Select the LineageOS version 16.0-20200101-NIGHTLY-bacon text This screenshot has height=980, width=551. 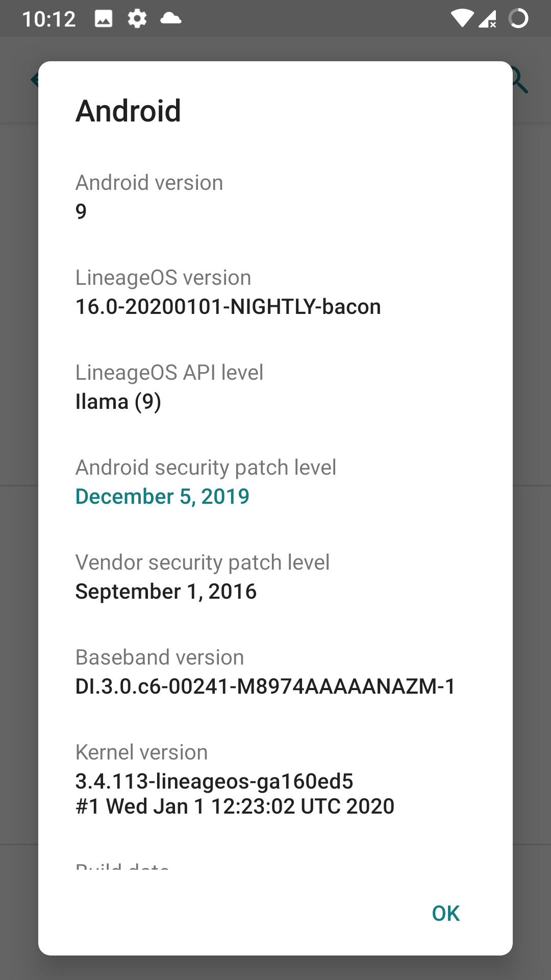tap(228, 307)
